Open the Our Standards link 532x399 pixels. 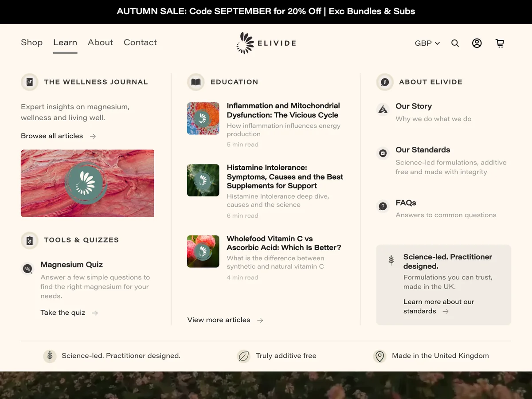pos(423,150)
